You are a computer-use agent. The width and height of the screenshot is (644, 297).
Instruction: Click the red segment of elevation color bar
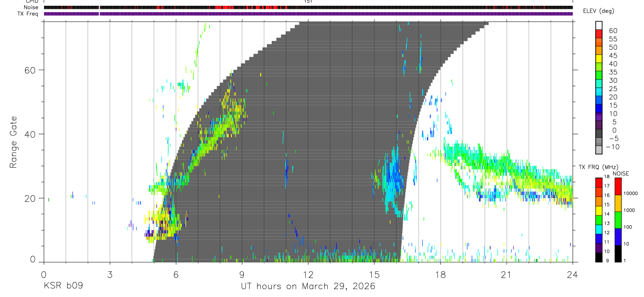[x=599, y=34]
